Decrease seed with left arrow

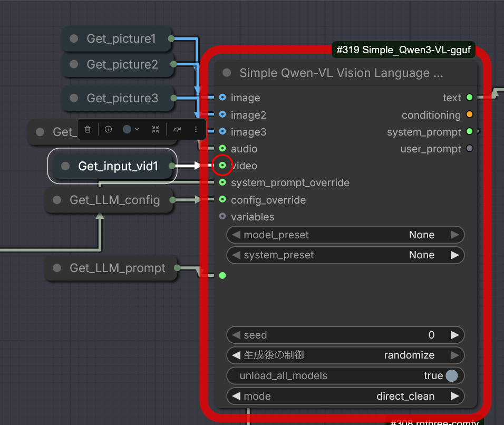(x=236, y=335)
